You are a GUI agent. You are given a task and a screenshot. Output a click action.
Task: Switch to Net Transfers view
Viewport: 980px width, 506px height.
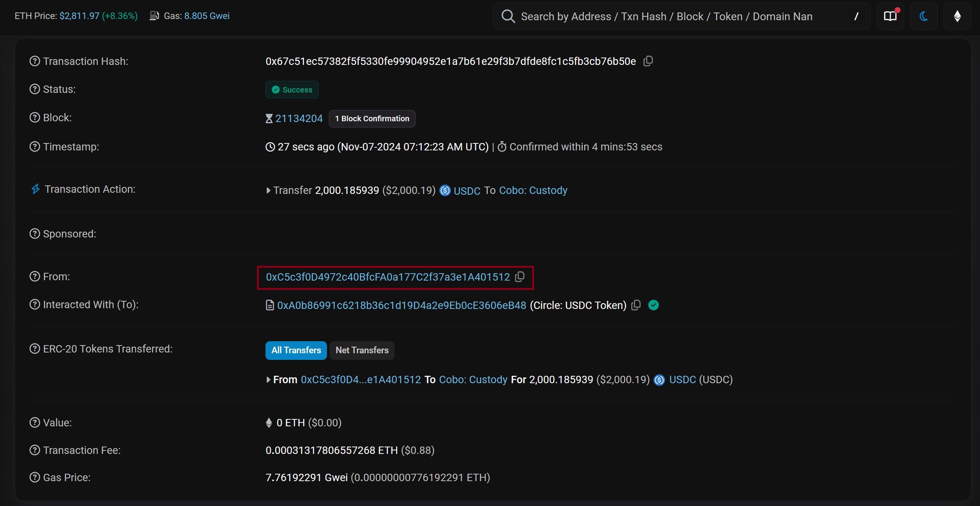point(362,350)
